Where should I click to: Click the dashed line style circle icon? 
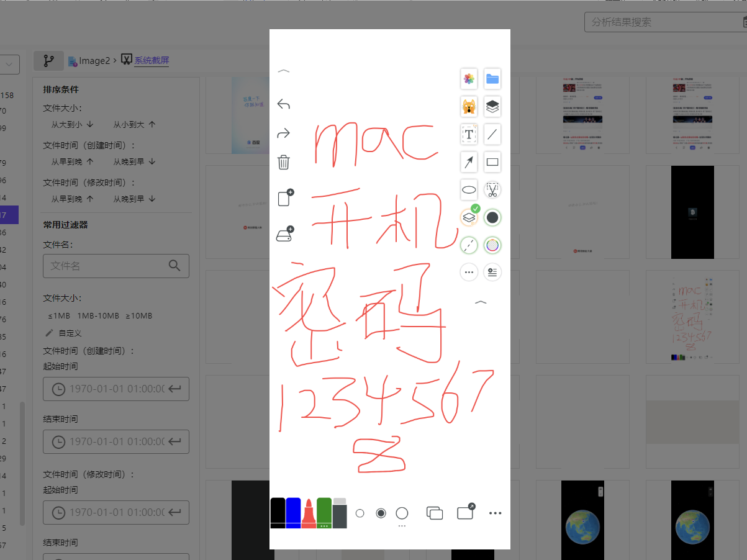469,245
